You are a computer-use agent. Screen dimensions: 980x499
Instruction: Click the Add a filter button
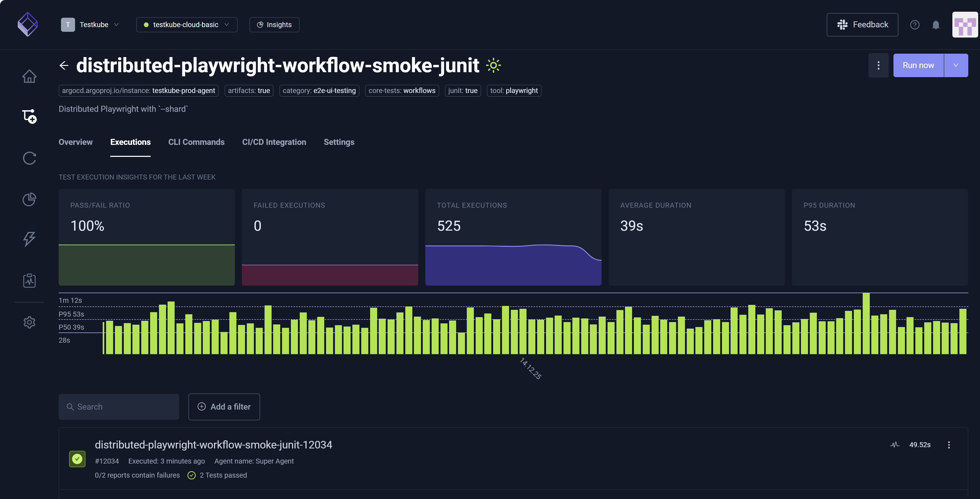(224, 406)
